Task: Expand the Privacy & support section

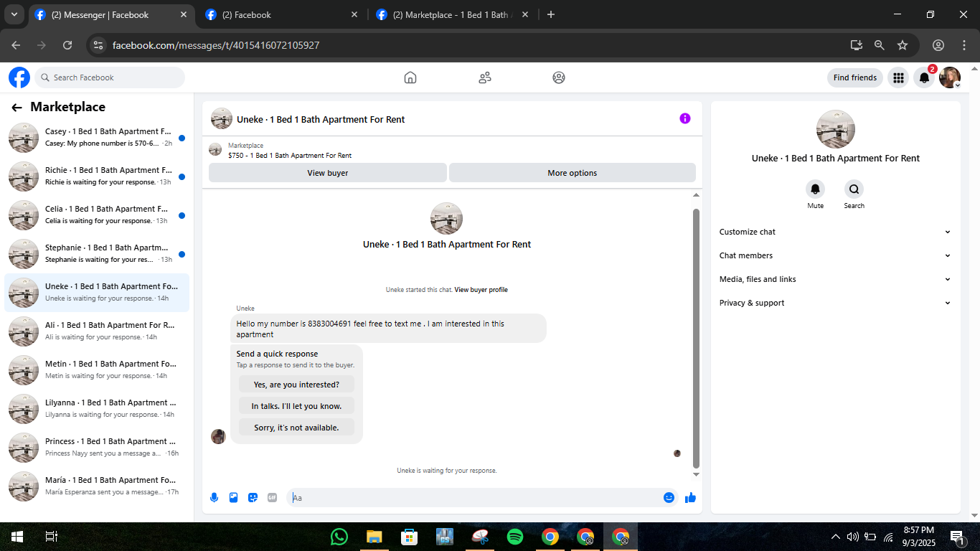Action: (x=835, y=303)
